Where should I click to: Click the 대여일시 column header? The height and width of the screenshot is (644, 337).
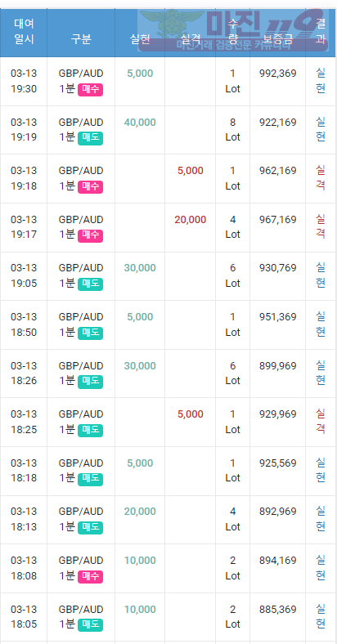[x=24, y=32]
